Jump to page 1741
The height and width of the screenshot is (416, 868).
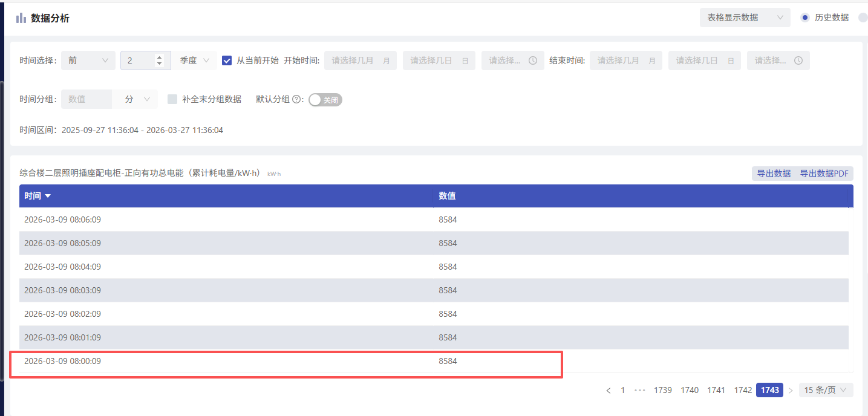click(716, 390)
